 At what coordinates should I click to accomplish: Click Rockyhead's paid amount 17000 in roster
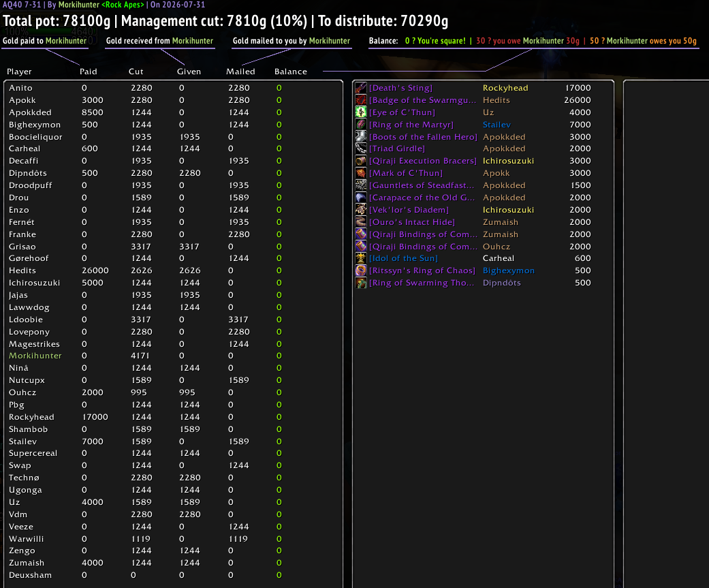95,417
